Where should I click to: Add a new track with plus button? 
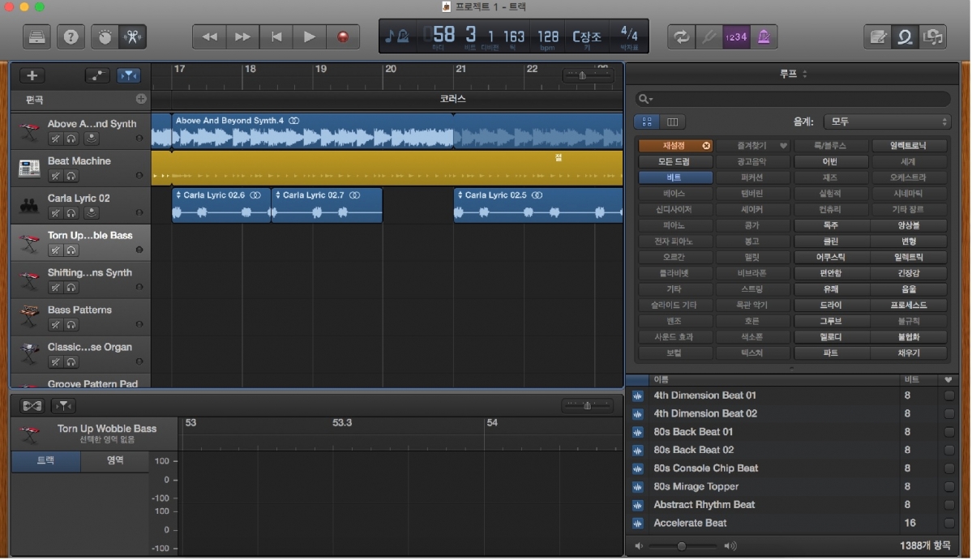click(x=32, y=75)
